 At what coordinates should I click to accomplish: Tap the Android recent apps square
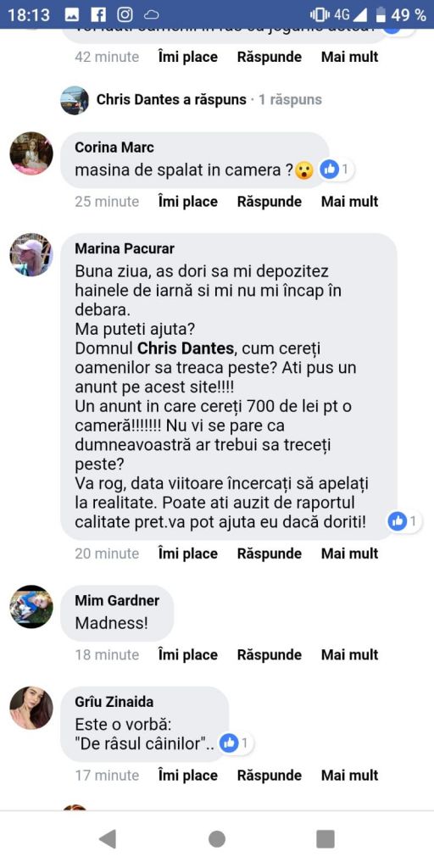[325, 839]
